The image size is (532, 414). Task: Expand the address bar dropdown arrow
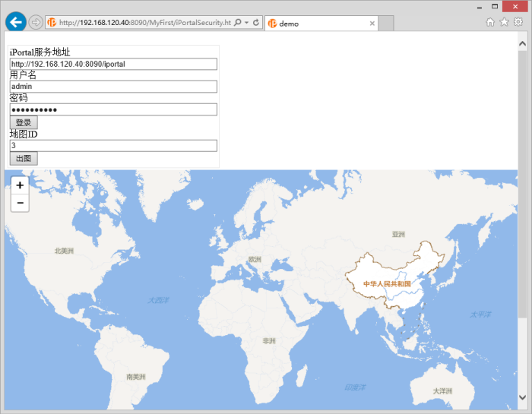[x=247, y=23]
